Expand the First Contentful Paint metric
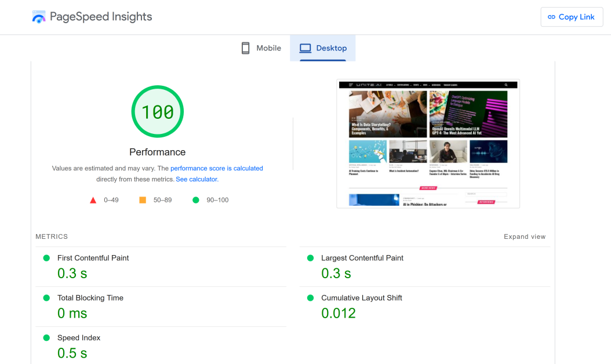This screenshot has height=364, width=611. [93, 258]
